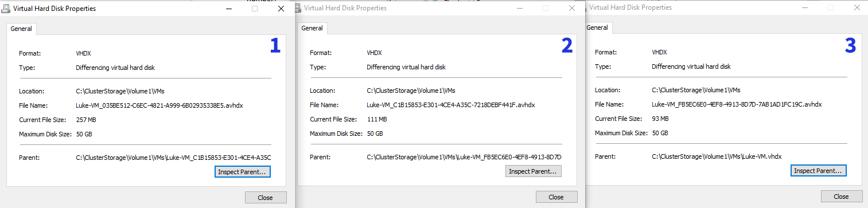Select General tab in first dialog

tap(21, 28)
